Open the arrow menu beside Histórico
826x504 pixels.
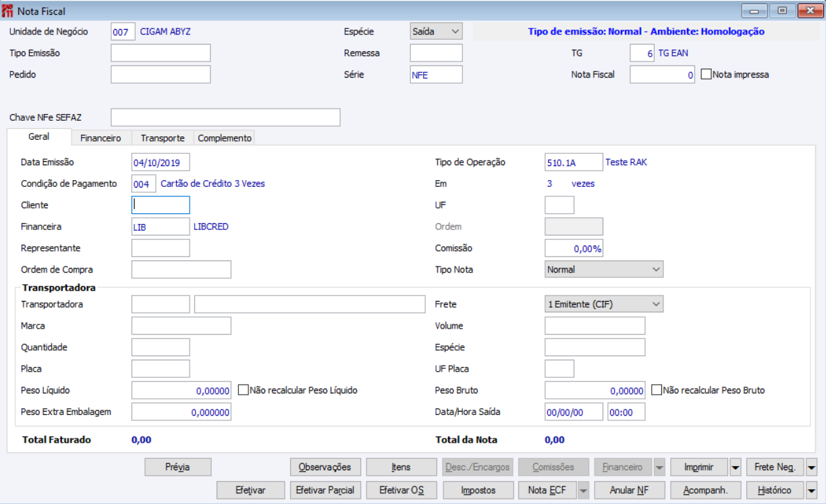(x=811, y=490)
